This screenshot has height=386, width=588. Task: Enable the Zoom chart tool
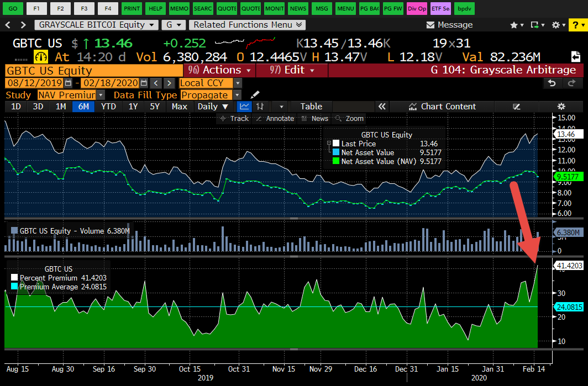349,119
